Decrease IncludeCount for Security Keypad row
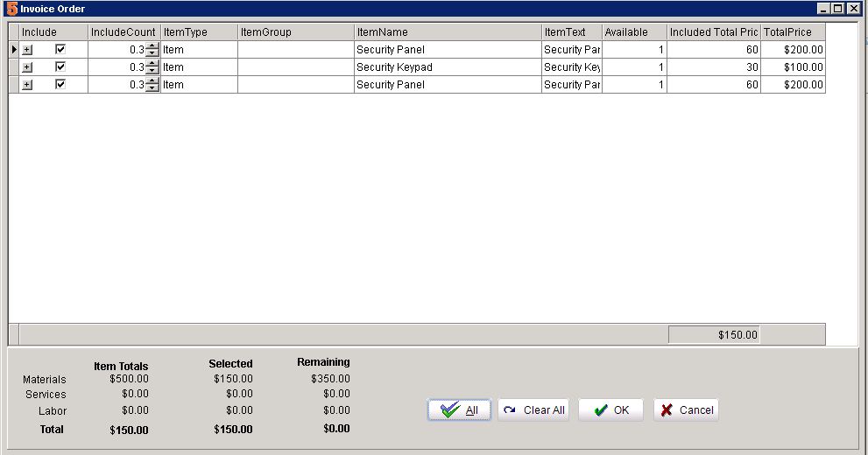The width and height of the screenshot is (868, 455). pyautogui.click(x=152, y=71)
